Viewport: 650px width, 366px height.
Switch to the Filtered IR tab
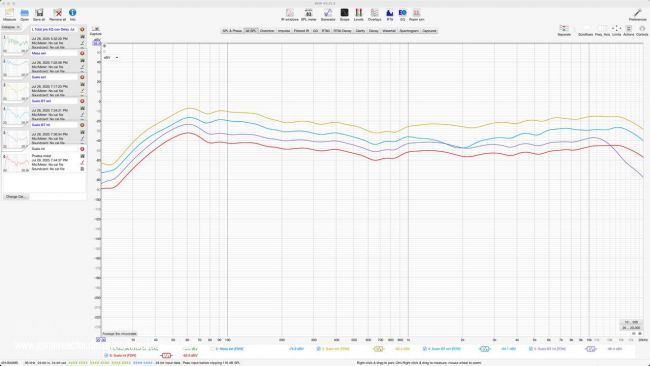[301, 31]
